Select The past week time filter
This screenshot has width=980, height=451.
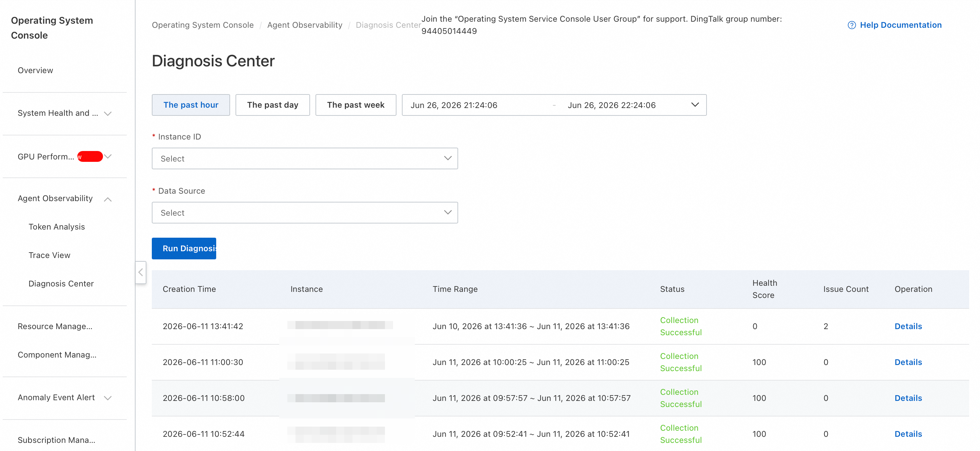click(355, 105)
